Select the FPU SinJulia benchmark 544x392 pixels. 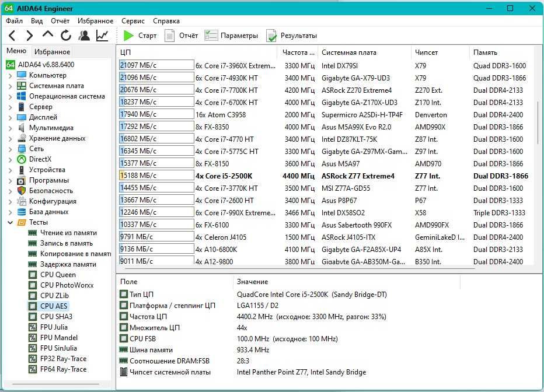(58, 348)
